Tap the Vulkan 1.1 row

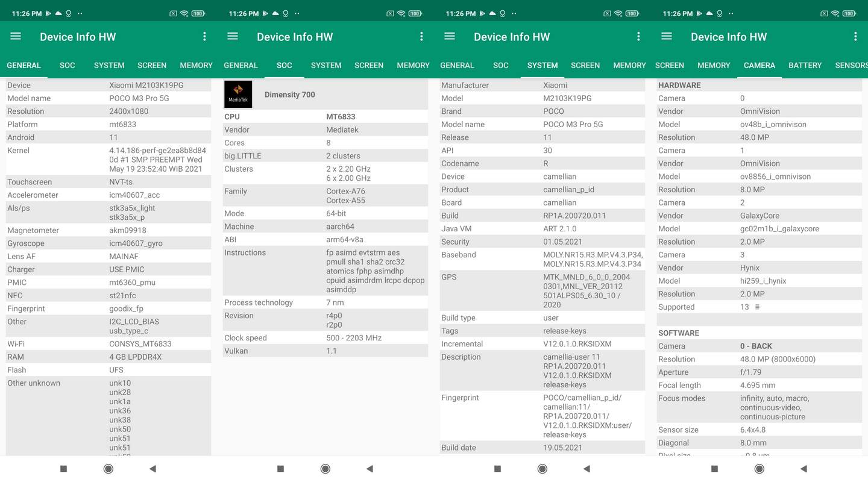325,351
